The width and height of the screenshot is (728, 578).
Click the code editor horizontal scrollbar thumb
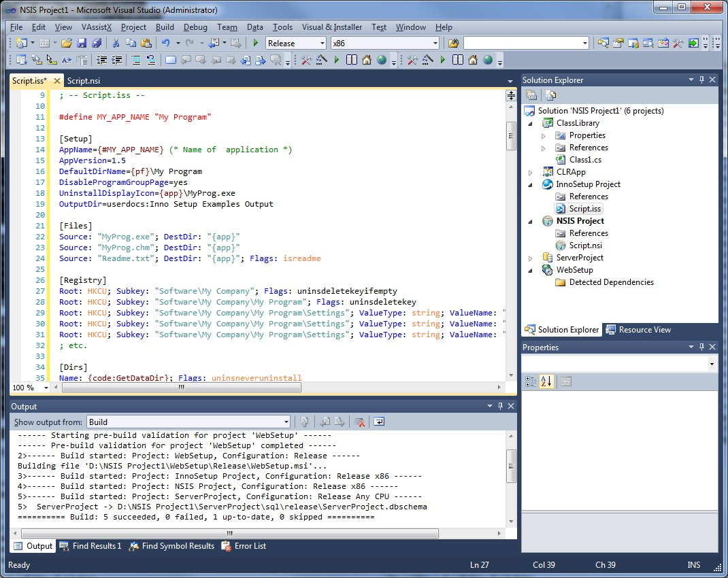[x=182, y=388]
